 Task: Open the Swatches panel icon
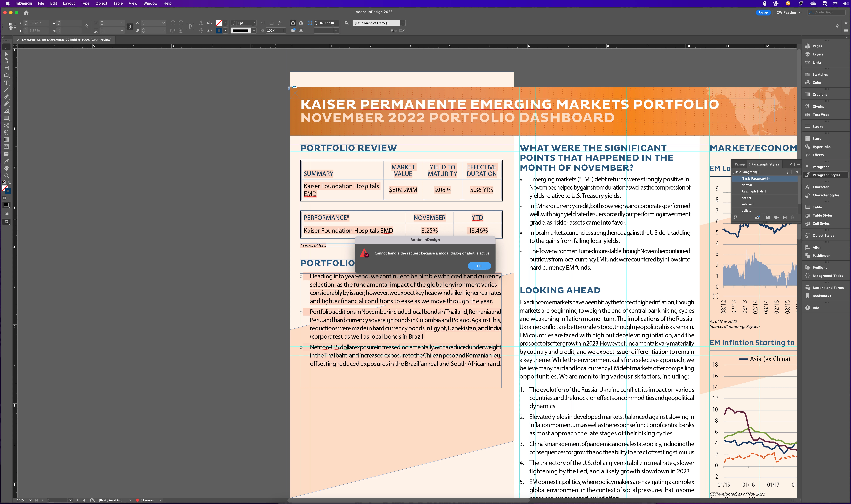pyautogui.click(x=808, y=74)
